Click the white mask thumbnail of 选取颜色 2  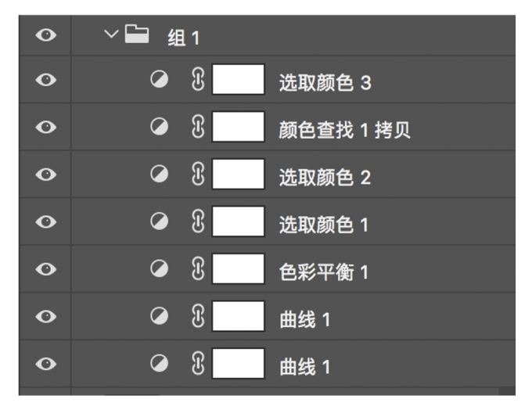(x=238, y=175)
